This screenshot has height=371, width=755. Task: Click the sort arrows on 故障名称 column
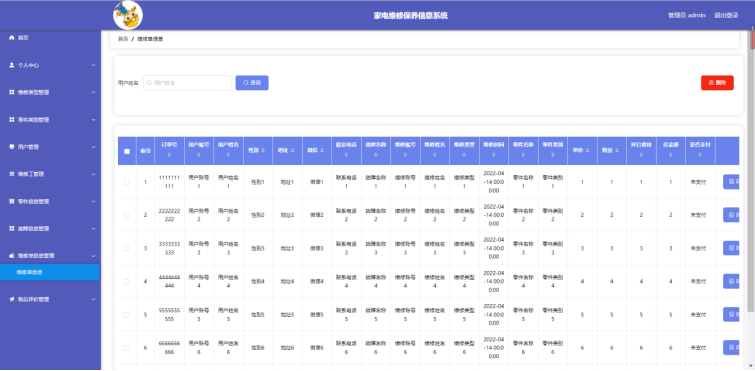(x=376, y=155)
